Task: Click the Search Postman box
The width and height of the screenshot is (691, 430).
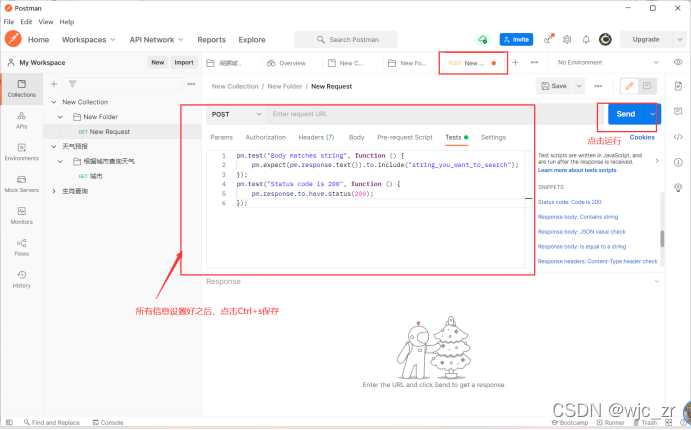Action: click(346, 40)
